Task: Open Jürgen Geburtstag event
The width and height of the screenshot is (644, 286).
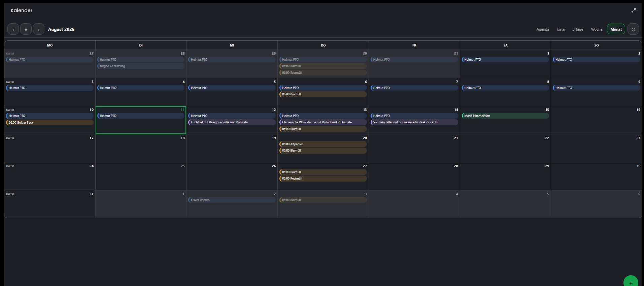Action: 141,66
